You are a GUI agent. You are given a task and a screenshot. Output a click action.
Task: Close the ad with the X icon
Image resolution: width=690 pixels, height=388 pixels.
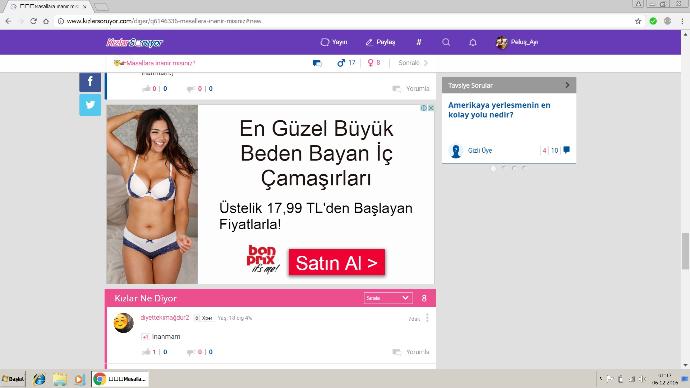(x=431, y=108)
